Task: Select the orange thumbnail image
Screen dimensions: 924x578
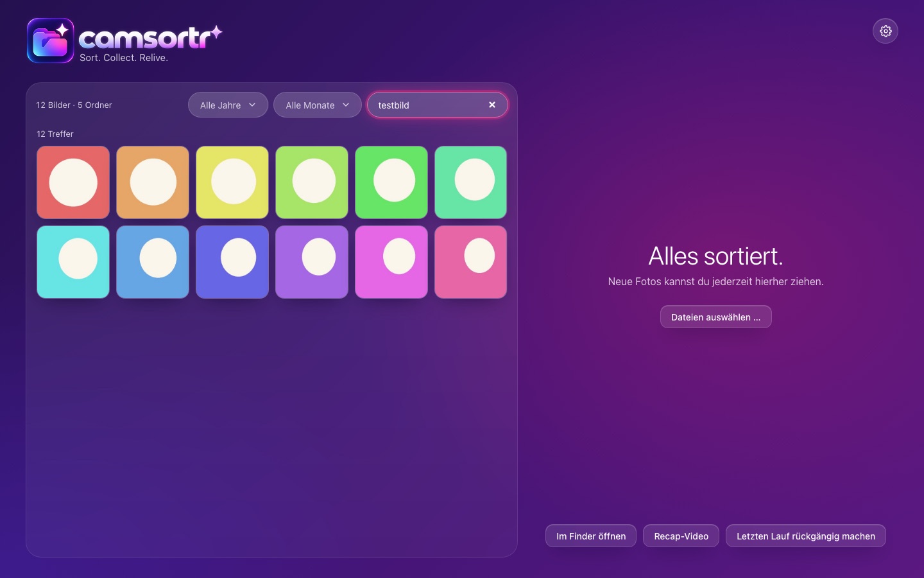Action: click(153, 182)
